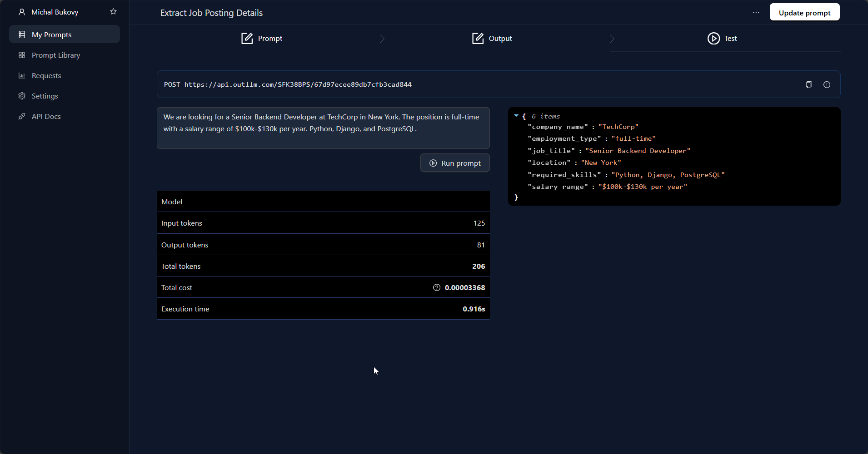Click the Output step edit icon

tap(478, 39)
